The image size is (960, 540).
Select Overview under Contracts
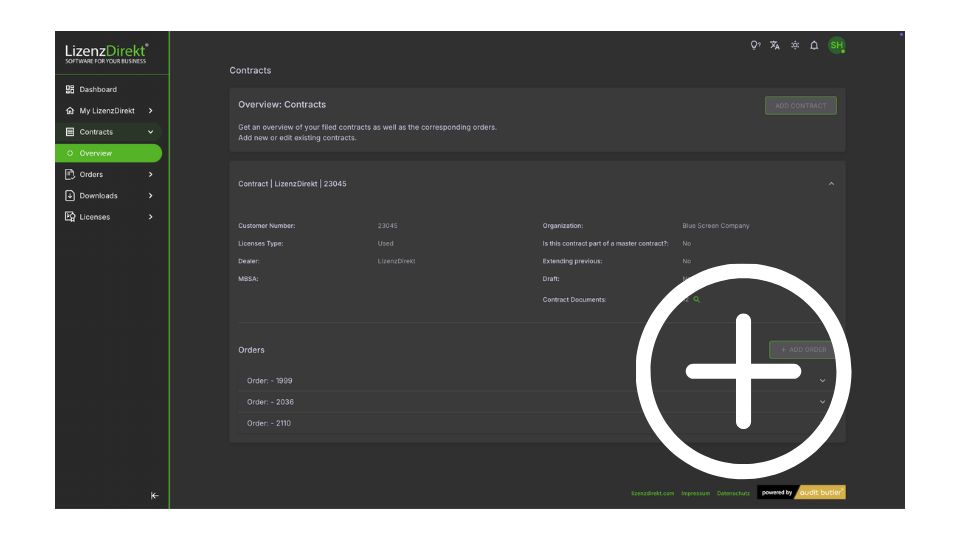[96, 153]
